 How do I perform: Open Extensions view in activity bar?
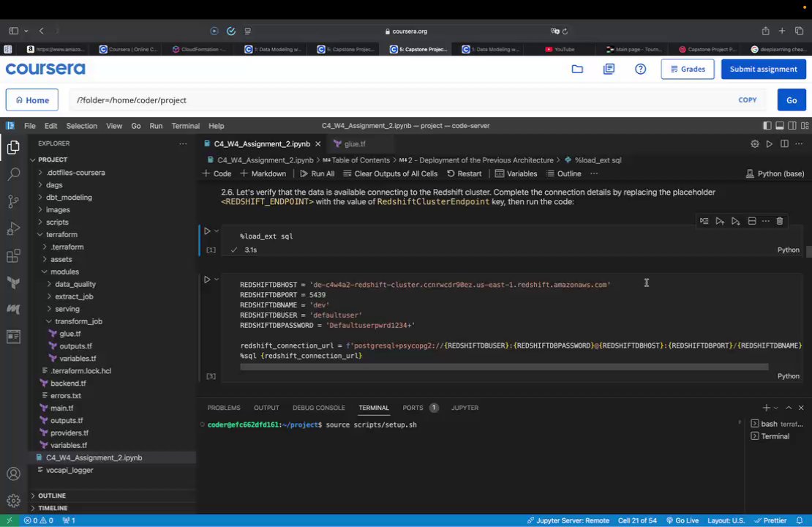[x=13, y=256]
